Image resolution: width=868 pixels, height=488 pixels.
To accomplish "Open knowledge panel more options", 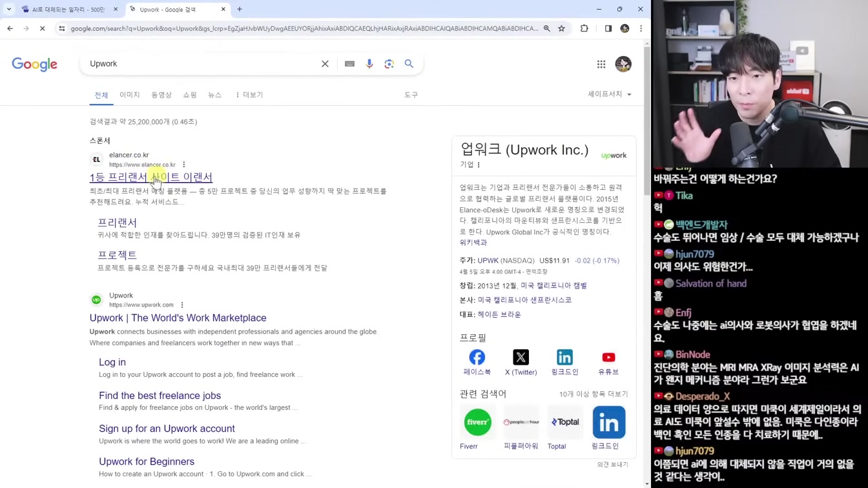I will click(479, 165).
